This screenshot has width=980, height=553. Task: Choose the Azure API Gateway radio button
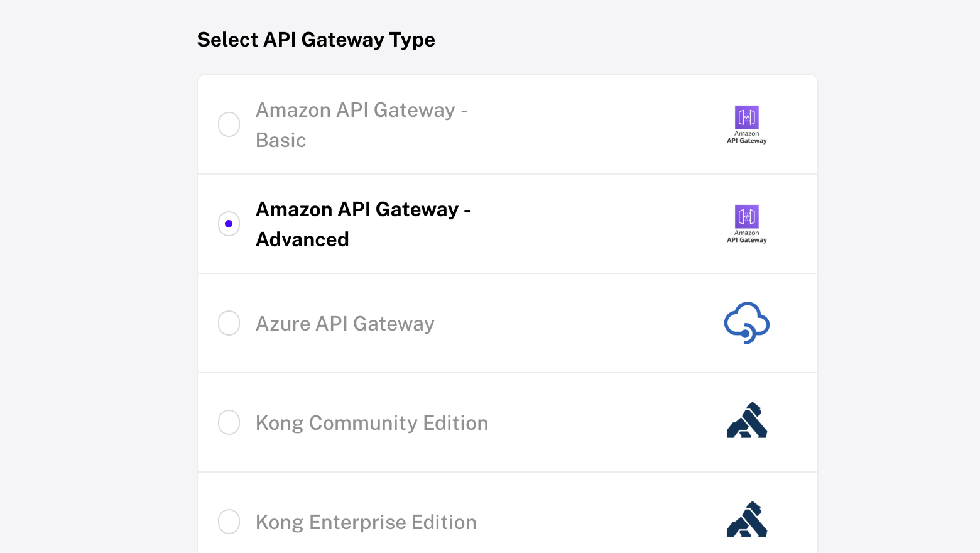pyautogui.click(x=229, y=323)
